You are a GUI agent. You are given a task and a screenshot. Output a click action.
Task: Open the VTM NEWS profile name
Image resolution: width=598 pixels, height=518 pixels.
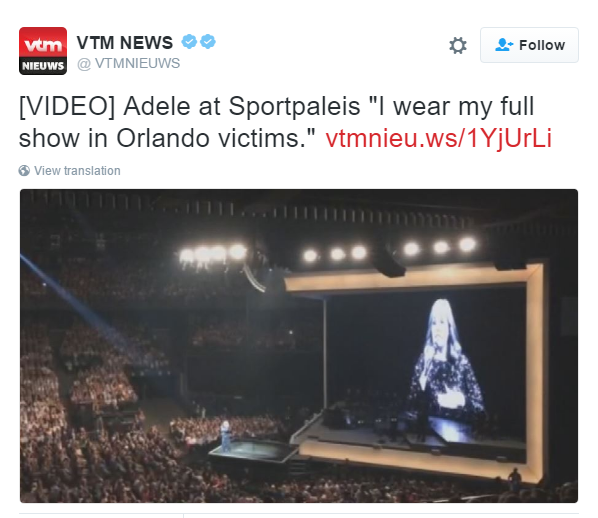click(x=125, y=42)
